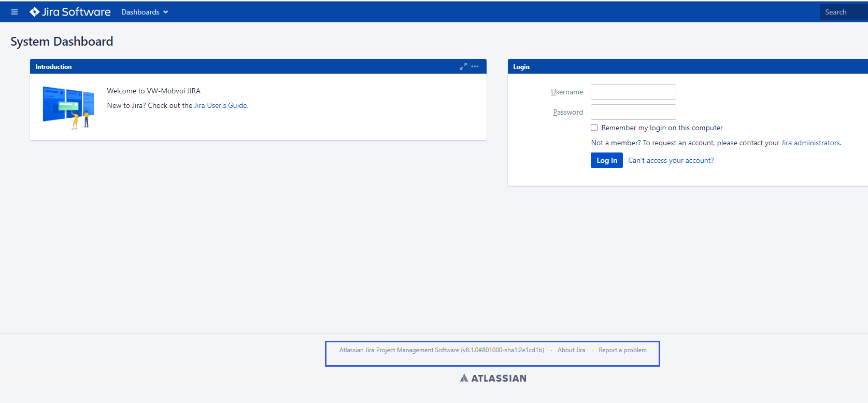
Task: Open the hamburger sidebar menu
Action: coord(15,12)
